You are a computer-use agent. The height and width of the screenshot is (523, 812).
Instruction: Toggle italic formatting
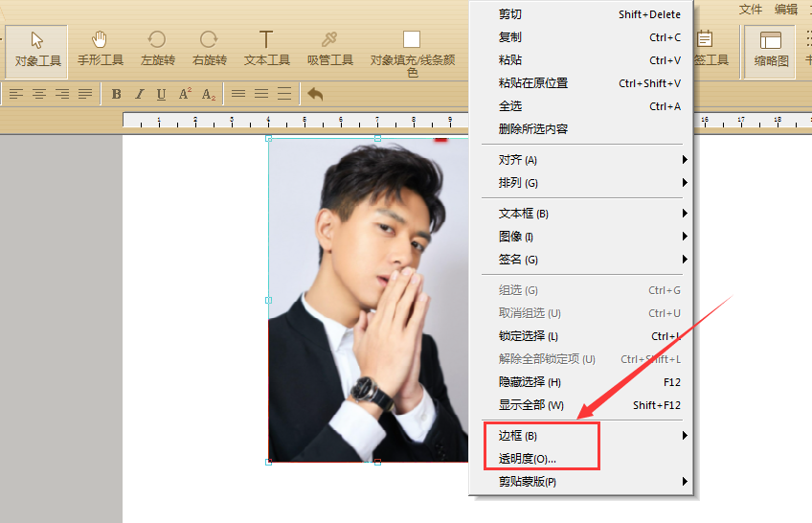pos(139,94)
